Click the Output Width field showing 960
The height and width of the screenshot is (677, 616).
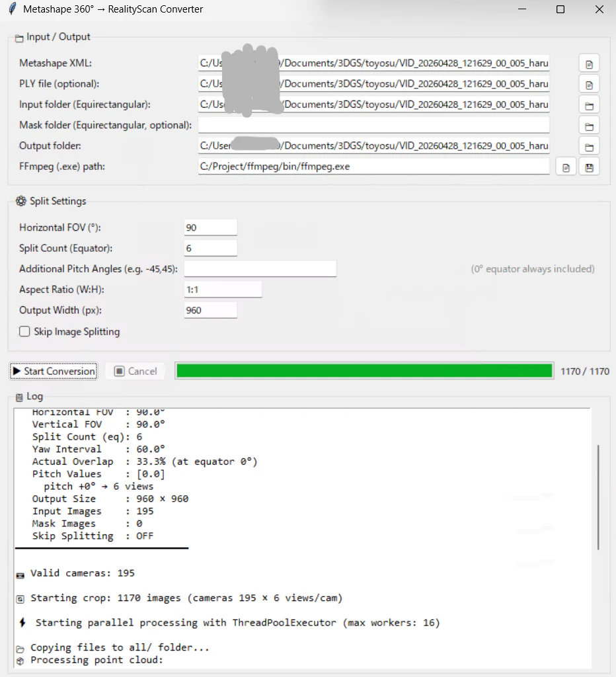(x=211, y=311)
